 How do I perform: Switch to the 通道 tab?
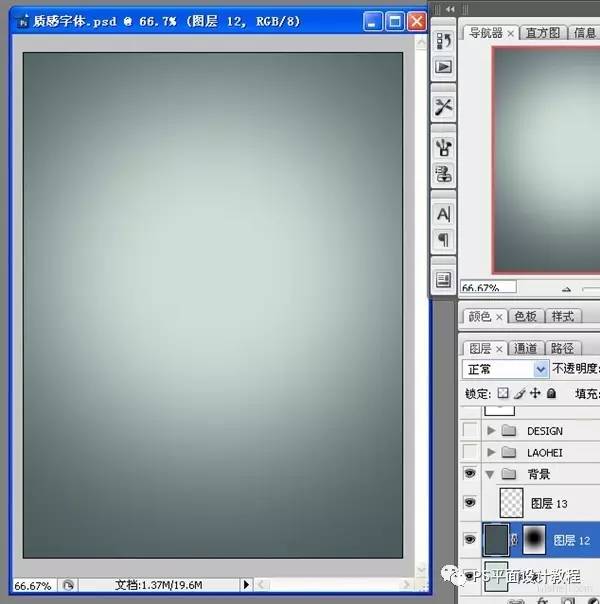pos(525,349)
